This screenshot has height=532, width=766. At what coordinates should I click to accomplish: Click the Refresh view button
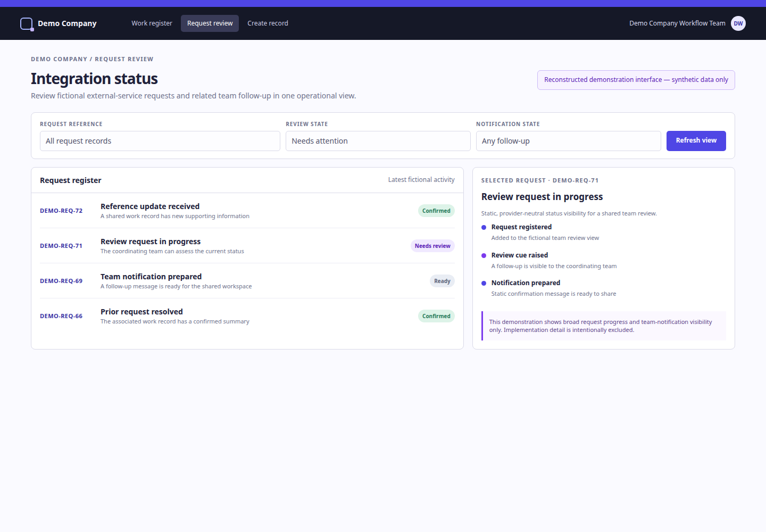point(696,141)
